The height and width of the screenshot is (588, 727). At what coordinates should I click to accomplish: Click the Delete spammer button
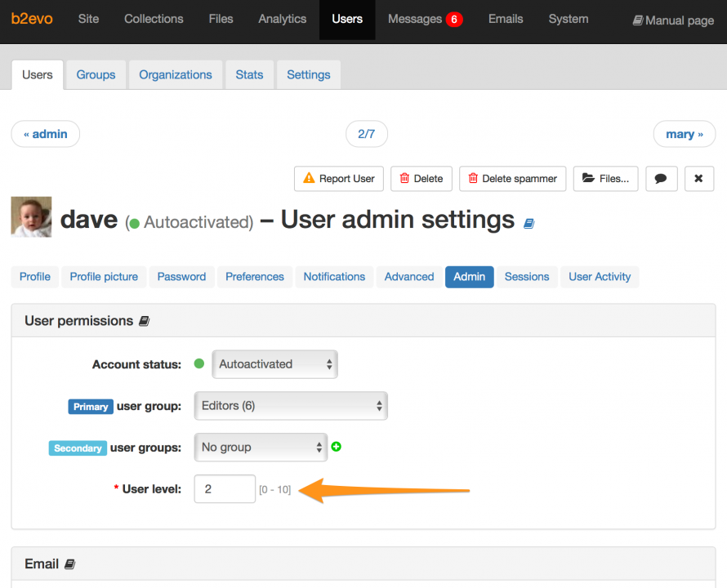[x=513, y=179]
